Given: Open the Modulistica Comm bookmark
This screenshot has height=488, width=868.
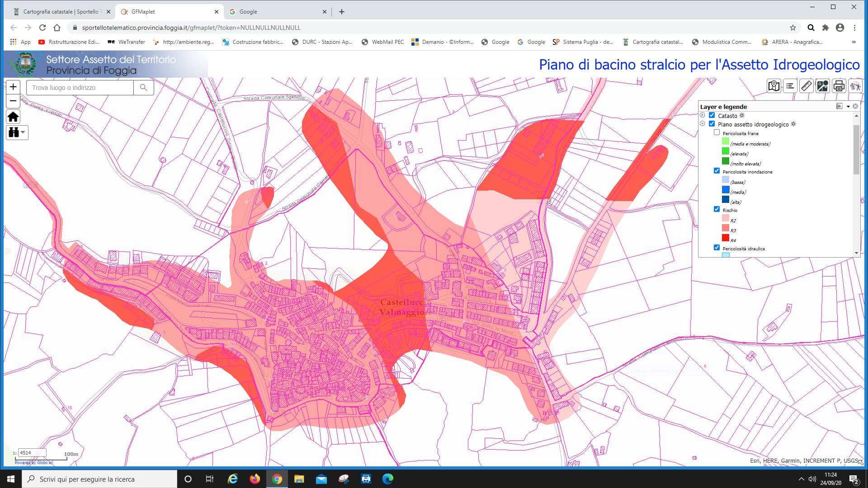Looking at the screenshot, I should 721,42.
